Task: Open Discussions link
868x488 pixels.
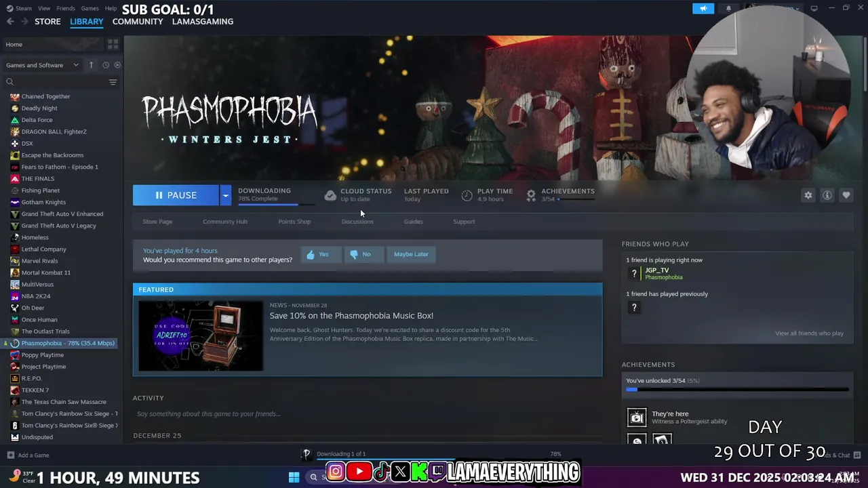Action: 357,222
